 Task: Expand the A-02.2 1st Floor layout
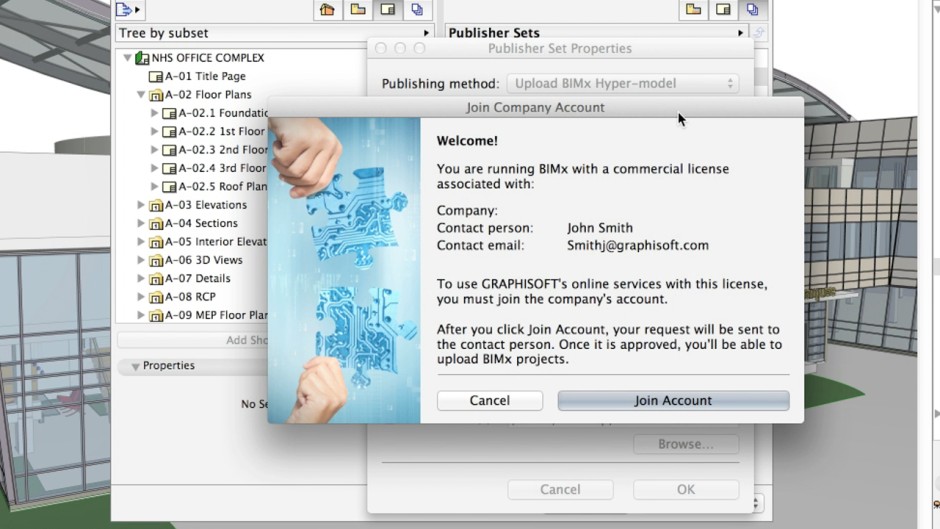[x=154, y=131]
